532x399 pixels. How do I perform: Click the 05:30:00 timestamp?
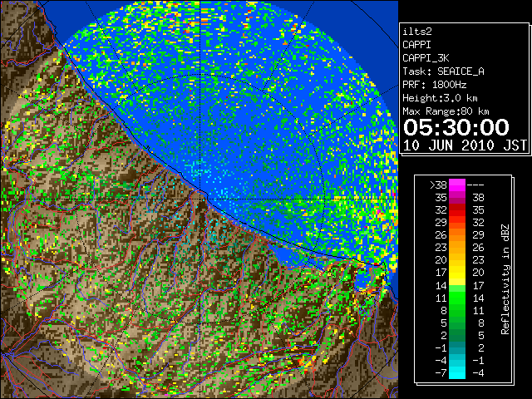click(456, 127)
